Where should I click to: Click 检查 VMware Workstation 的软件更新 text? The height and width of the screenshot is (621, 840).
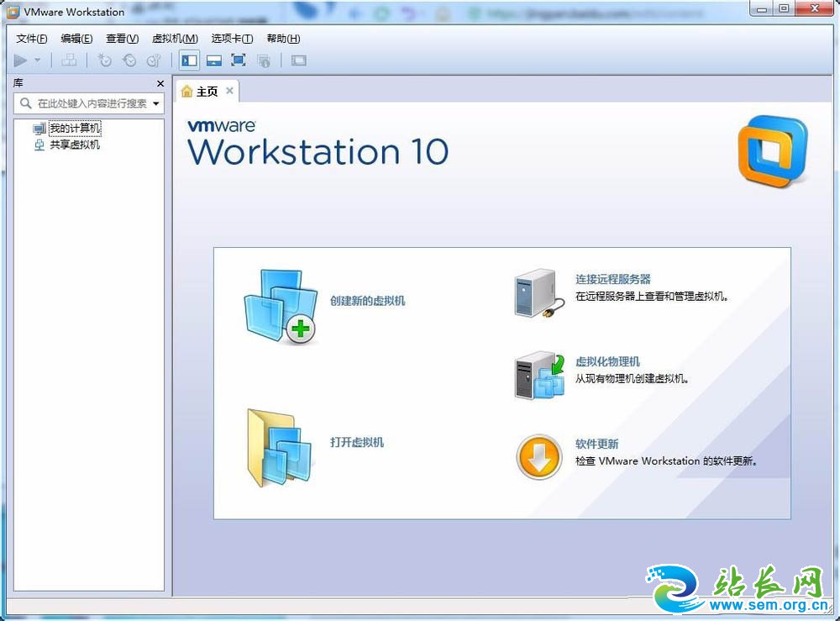(666, 460)
